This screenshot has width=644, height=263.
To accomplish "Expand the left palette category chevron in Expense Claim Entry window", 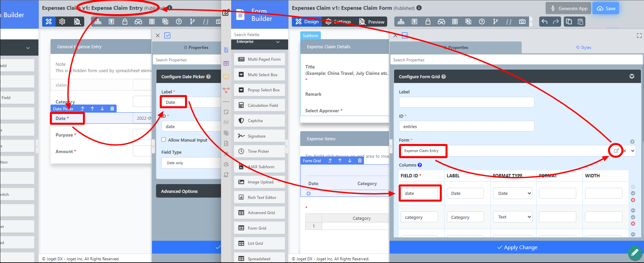I will (x=28, y=48).
